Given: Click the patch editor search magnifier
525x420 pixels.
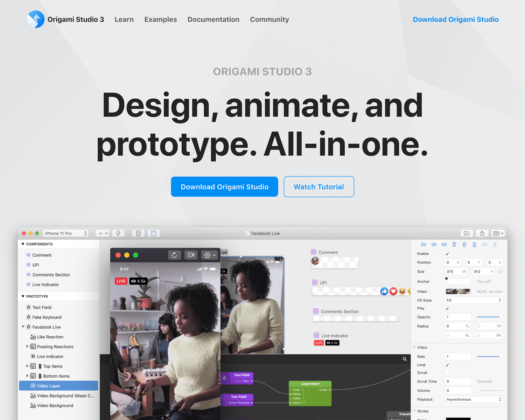Looking at the screenshot, I should (405, 359).
